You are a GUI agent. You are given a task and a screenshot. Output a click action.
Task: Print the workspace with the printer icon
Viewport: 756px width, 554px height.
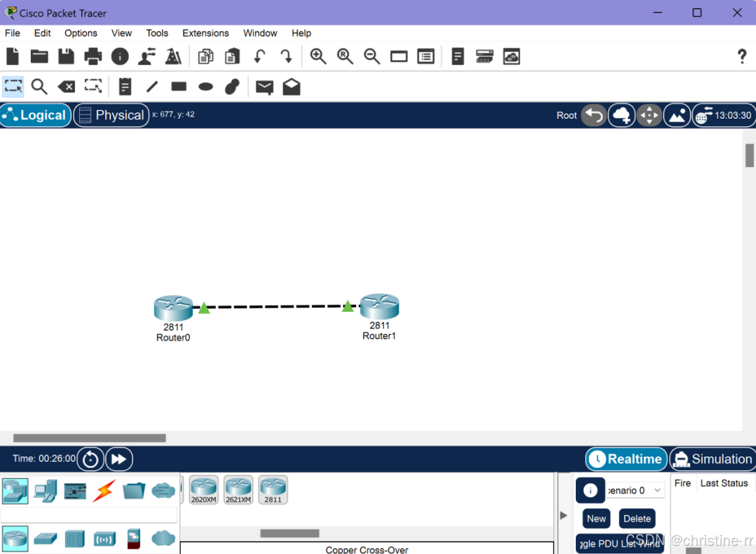coord(93,57)
